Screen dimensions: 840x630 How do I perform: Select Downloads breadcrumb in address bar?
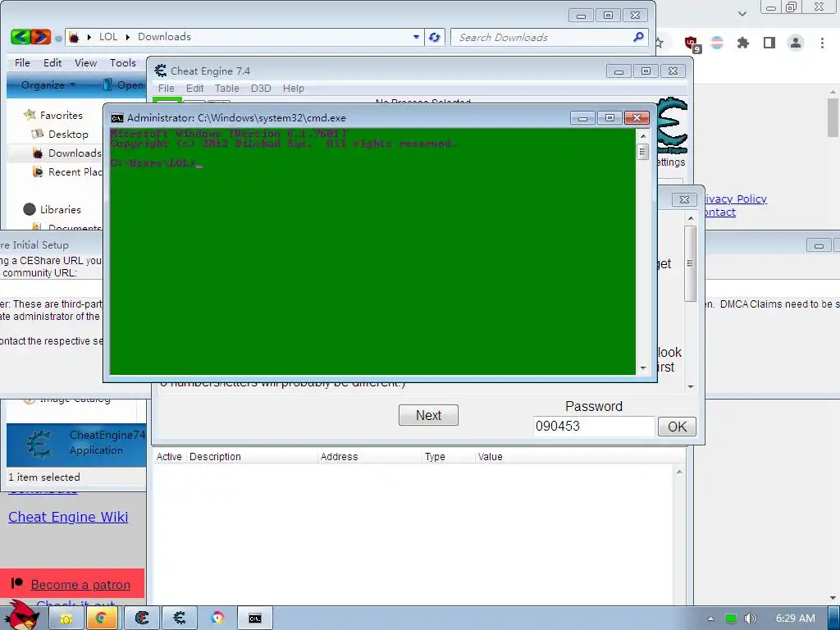[x=164, y=36]
